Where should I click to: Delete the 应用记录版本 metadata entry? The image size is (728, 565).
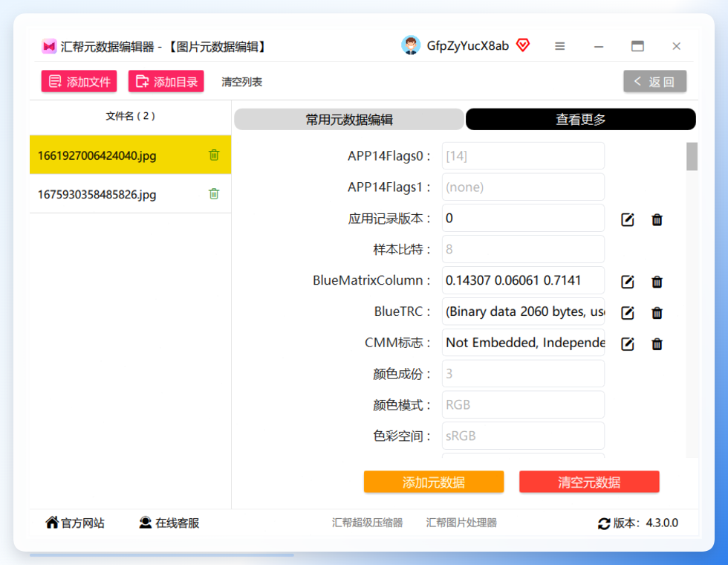pyautogui.click(x=657, y=219)
